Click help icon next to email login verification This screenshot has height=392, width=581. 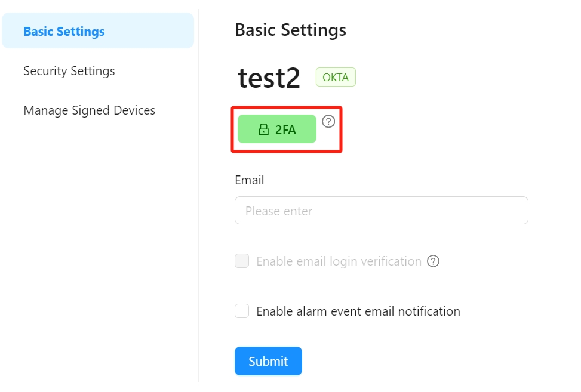point(434,261)
